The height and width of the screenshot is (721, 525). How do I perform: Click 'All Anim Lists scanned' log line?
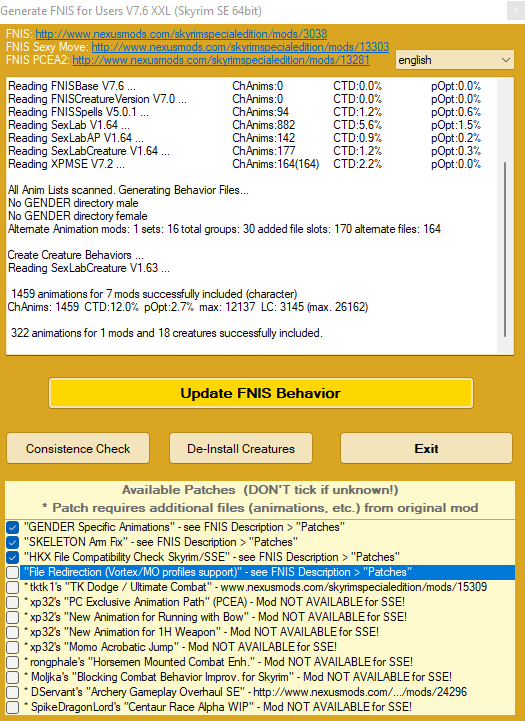point(128,190)
